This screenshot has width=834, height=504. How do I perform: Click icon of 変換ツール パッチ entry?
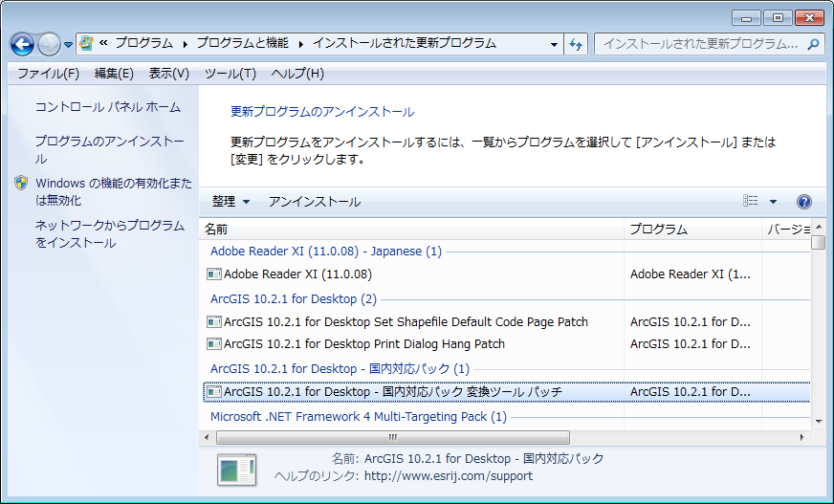[x=214, y=392]
